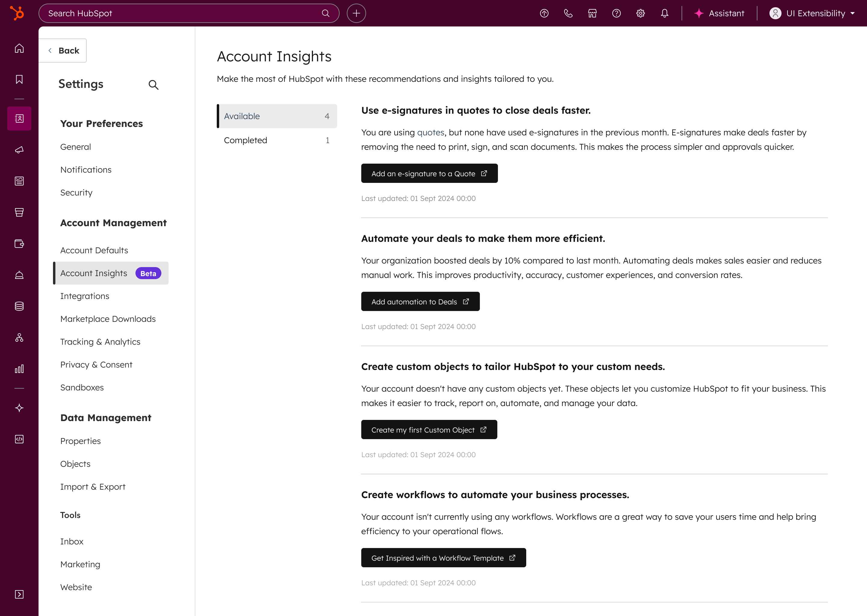Click the notifications bell icon
Screen dimensions: 867x616
tap(664, 13)
